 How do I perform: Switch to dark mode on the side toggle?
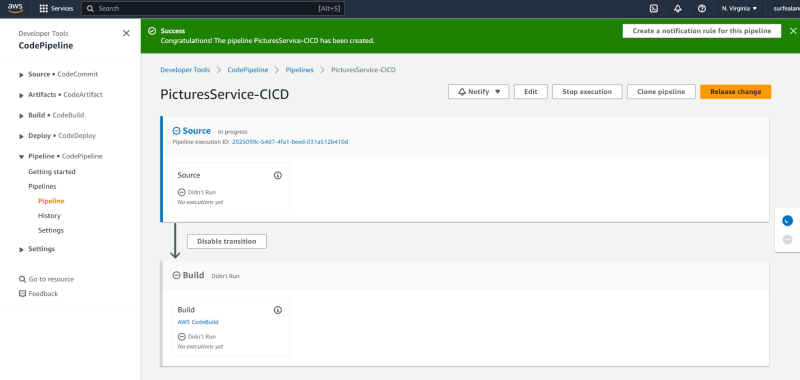click(787, 221)
